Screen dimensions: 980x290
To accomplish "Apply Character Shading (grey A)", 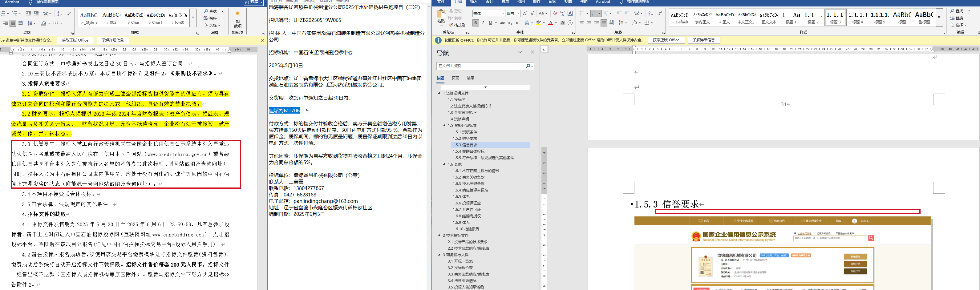I will [x=563, y=23].
